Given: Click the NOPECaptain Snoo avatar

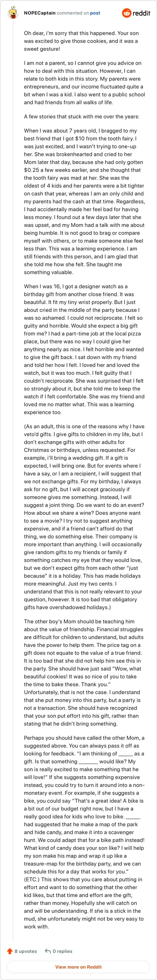Looking at the screenshot, I should click(13, 13).
